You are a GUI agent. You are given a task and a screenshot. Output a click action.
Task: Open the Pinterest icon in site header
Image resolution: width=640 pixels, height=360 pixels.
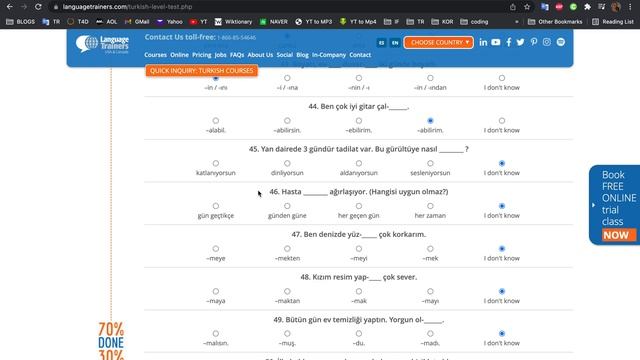pyautogui.click(x=533, y=42)
